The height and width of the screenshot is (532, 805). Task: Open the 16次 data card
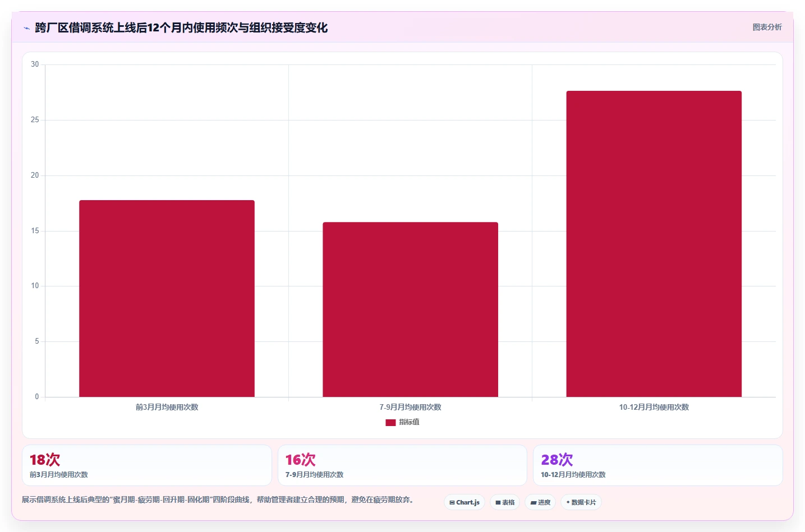coord(402,465)
